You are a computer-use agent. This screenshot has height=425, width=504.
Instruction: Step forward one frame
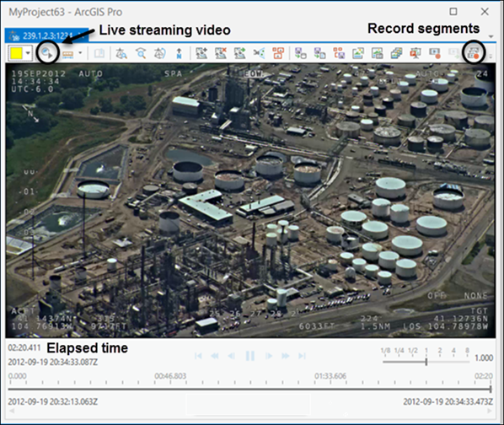click(269, 356)
